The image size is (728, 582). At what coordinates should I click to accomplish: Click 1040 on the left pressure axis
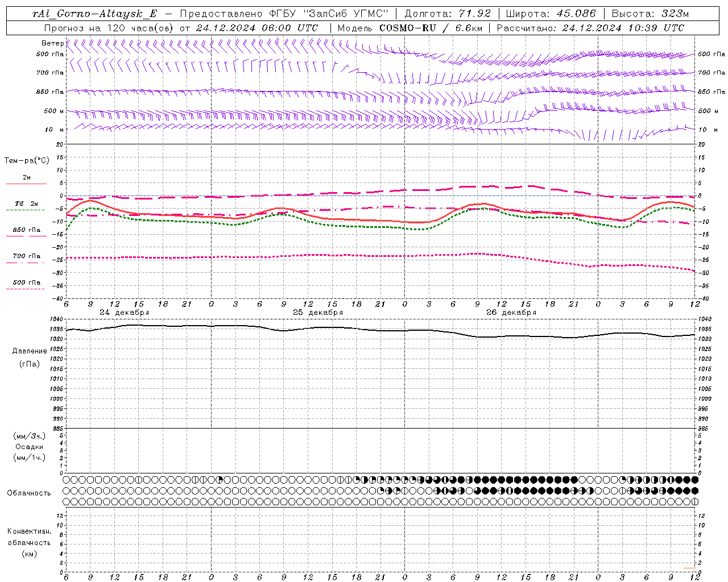click(57, 319)
